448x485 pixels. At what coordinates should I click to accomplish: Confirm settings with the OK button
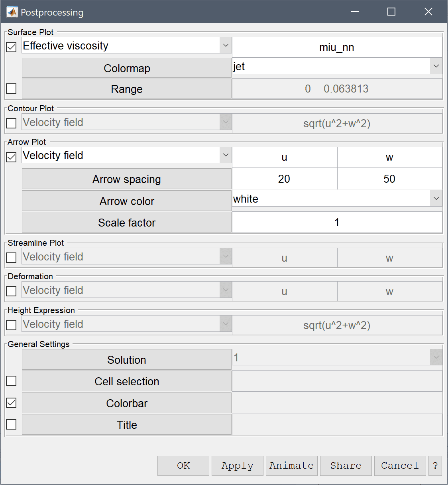point(183,466)
